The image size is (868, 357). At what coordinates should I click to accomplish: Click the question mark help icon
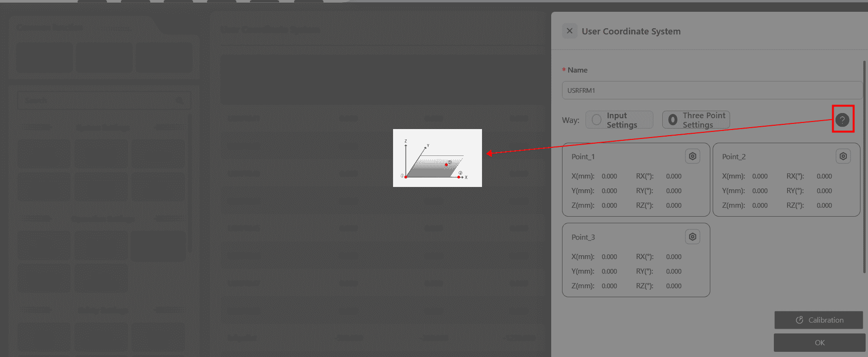click(842, 120)
